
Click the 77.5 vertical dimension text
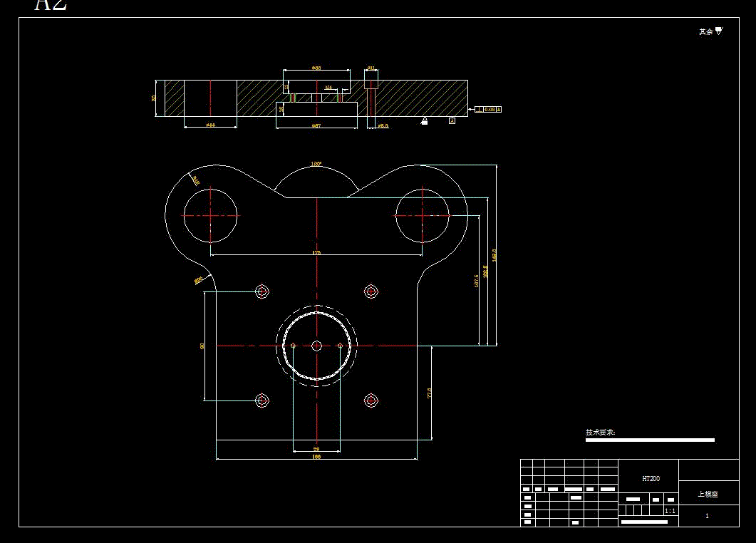pyautogui.click(x=429, y=393)
